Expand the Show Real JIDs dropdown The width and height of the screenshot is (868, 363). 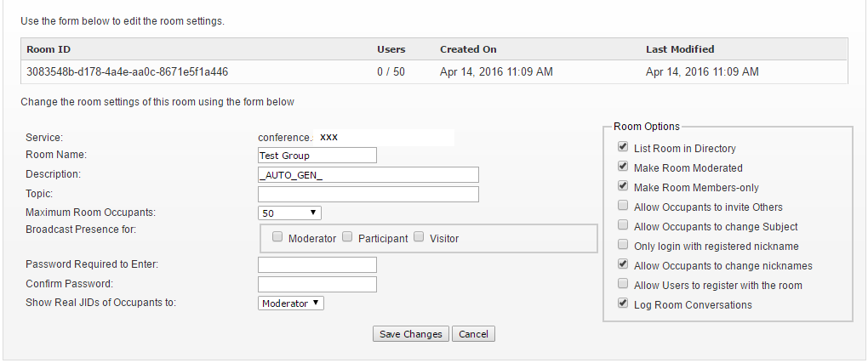(291, 303)
